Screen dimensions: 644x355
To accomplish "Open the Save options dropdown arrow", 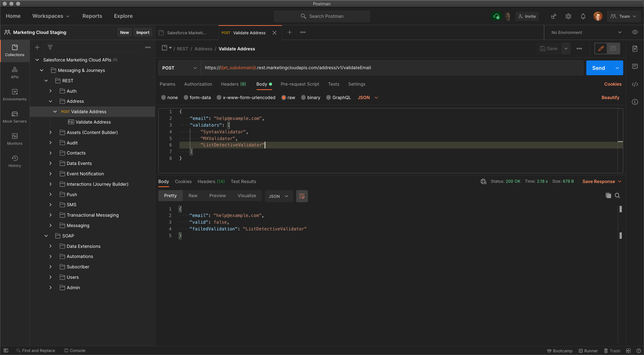I will click(566, 49).
